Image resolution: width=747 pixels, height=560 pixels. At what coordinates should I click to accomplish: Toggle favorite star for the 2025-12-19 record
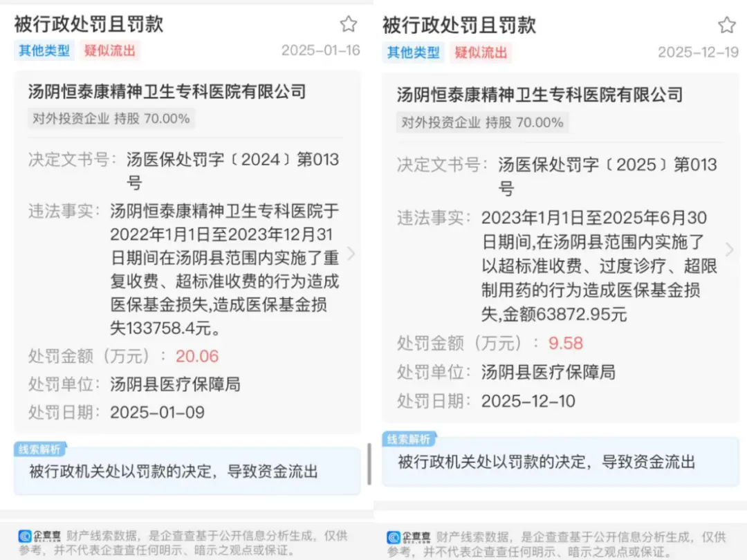[726, 24]
